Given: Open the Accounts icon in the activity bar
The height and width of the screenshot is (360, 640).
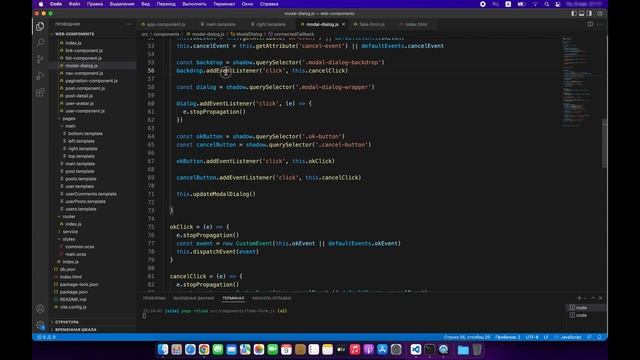Looking at the screenshot, I should tap(40, 309).
